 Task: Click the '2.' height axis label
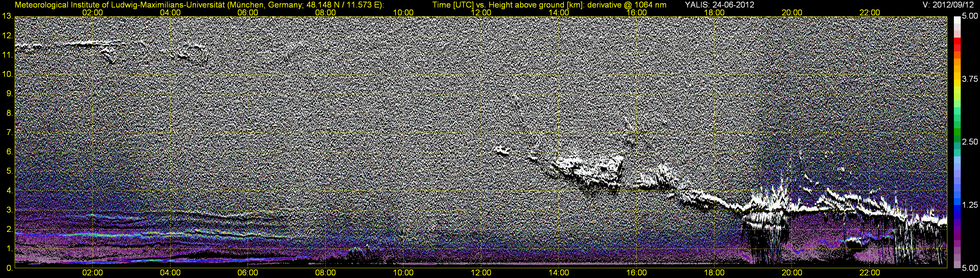[x=9, y=230]
